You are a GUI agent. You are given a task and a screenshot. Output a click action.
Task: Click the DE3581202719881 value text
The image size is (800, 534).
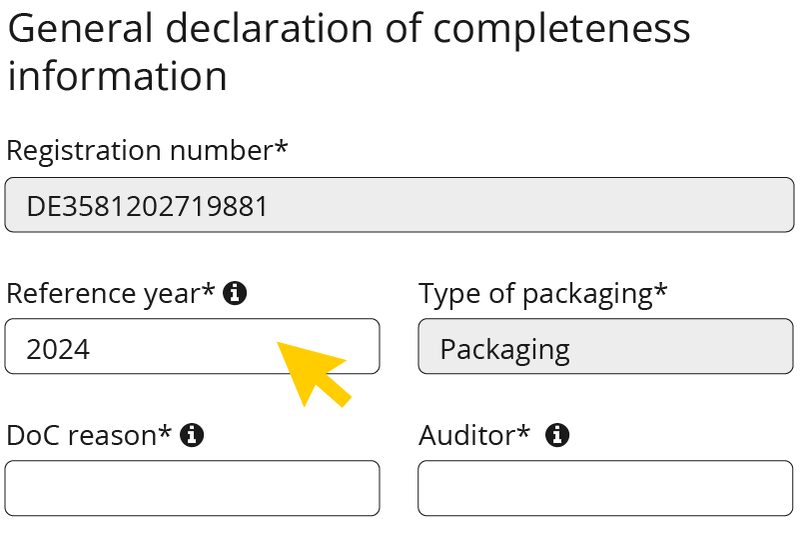click(147, 207)
